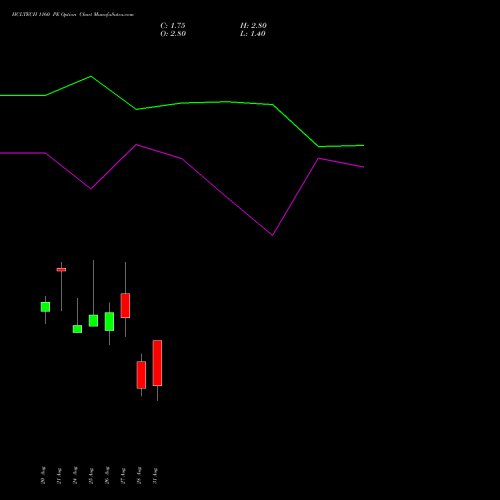Image resolution: width=500 pixels, height=500 pixels.
Task: Click the peak of the green line
Action: click(x=91, y=77)
